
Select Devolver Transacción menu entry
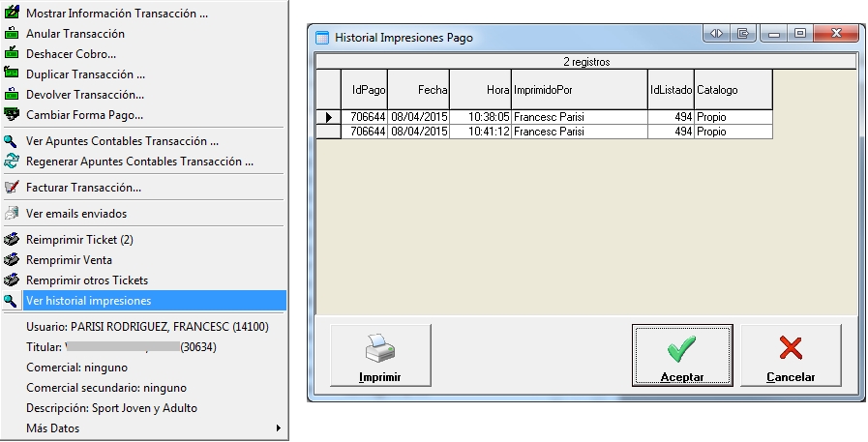coord(85,95)
